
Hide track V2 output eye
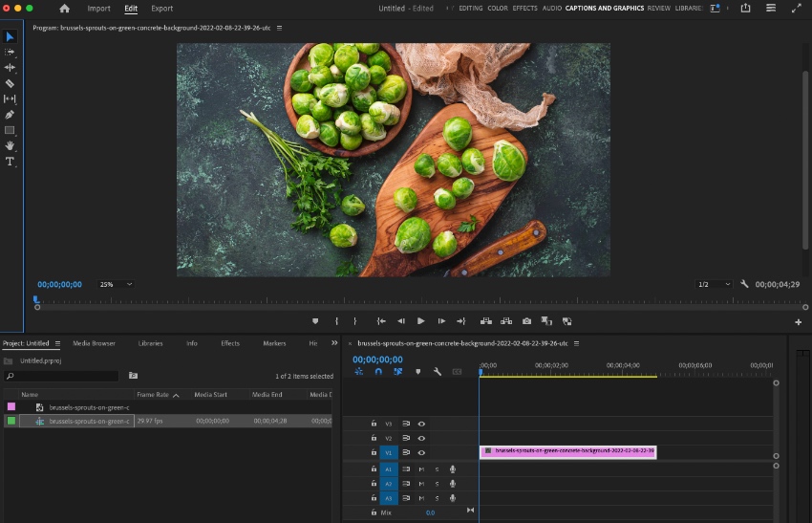tap(421, 438)
